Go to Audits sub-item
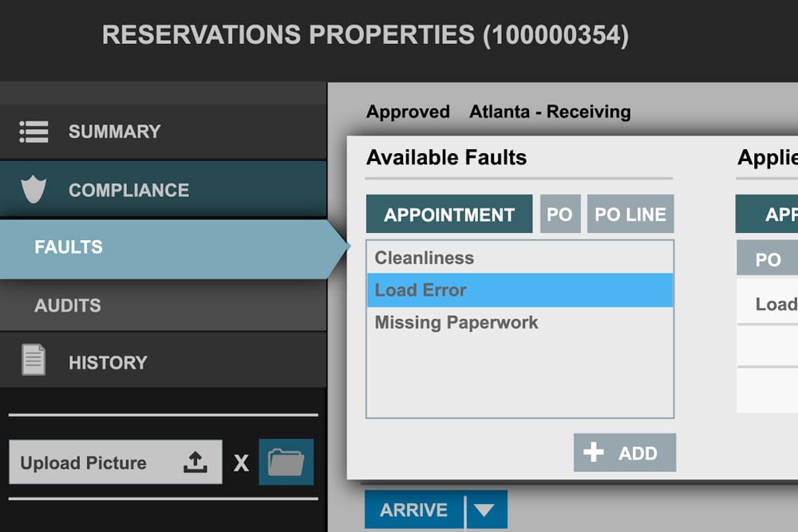This screenshot has height=532, width=798. tap(68, 305)
